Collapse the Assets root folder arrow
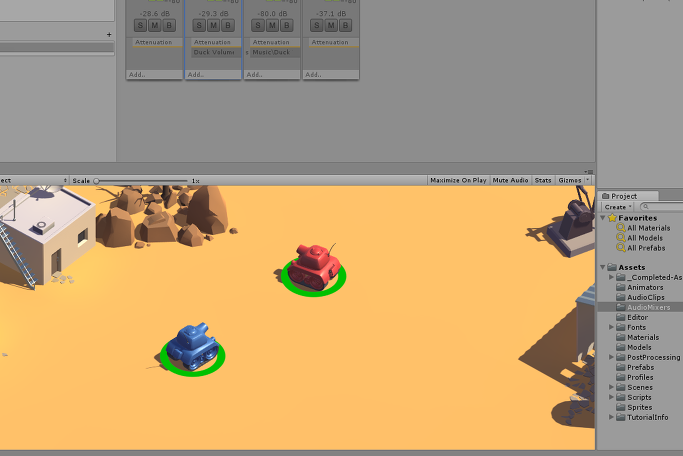This screenshot has height=456, width=683. click(603, 267)
